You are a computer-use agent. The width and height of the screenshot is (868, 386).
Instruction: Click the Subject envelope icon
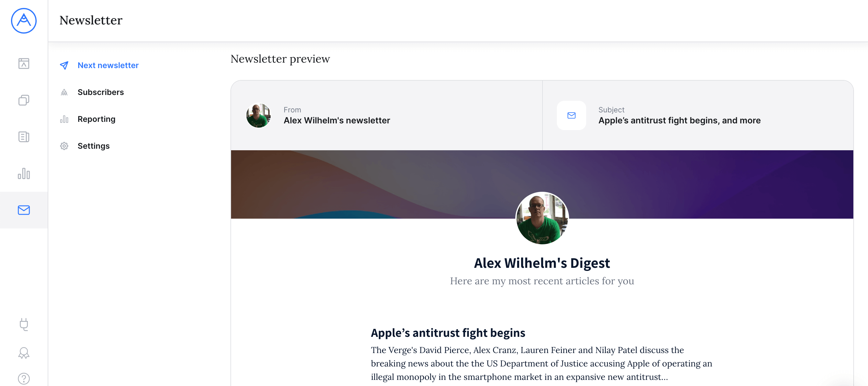pos(572,115)
